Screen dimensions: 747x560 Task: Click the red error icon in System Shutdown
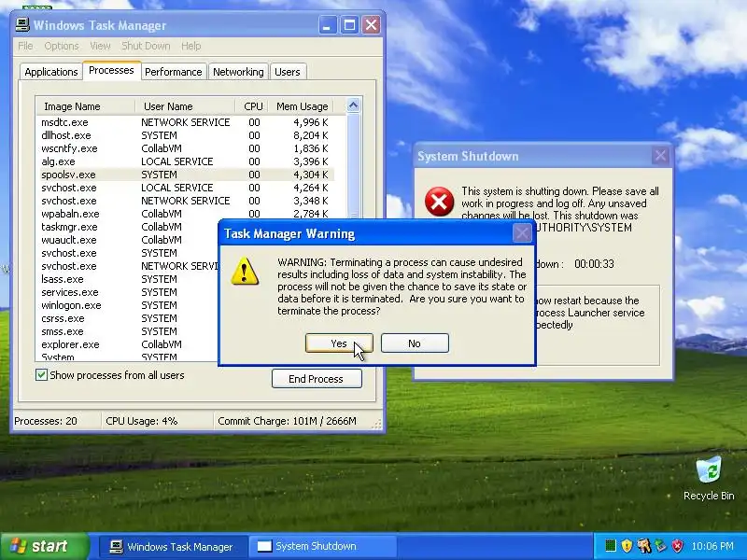click(x=439, y=202)
